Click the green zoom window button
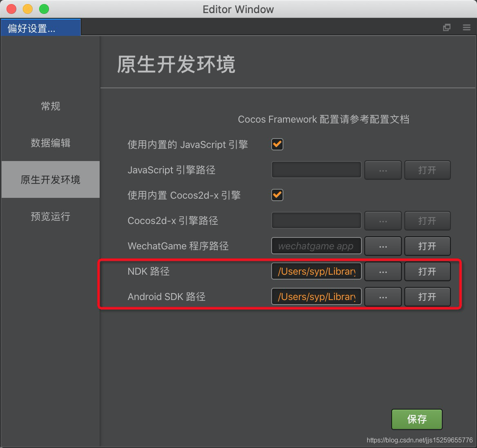Screen dimensions: 477x448 (x=44, y=9)
